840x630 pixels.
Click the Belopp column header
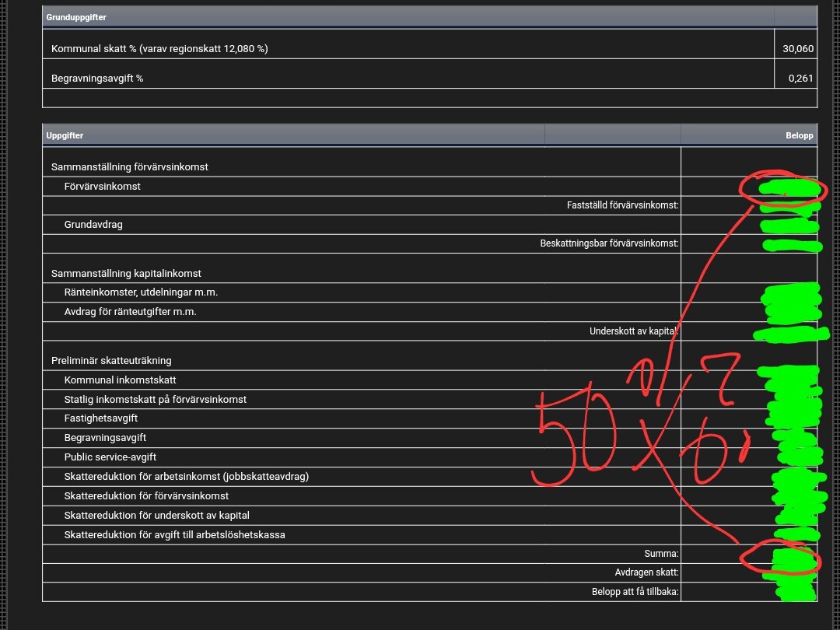click(799, 135)
